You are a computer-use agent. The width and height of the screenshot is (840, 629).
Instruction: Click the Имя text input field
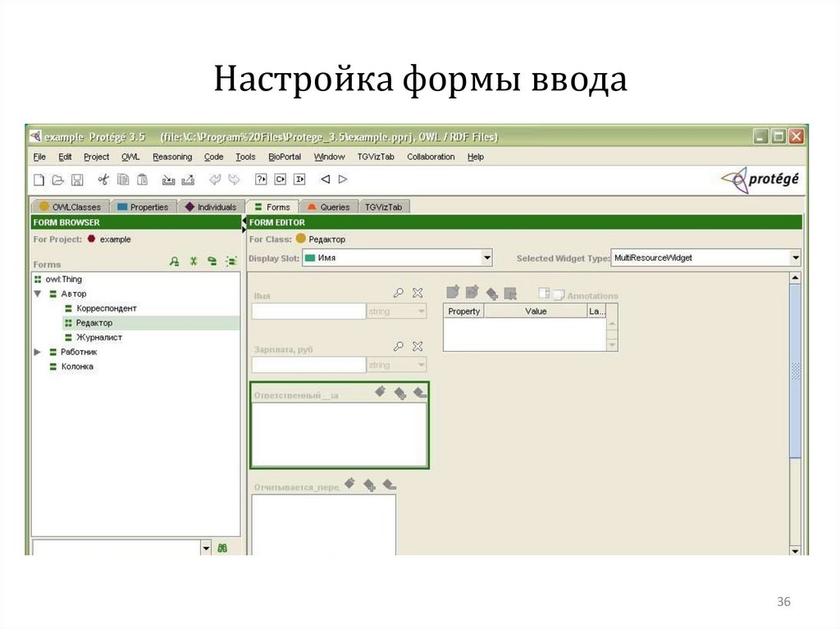point(309,312)
